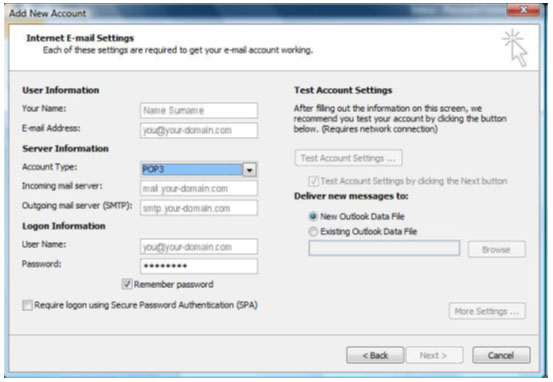Click the cursor wizard icon in header
This screenshot has width=553, height=382.
(x=516, y=48)
